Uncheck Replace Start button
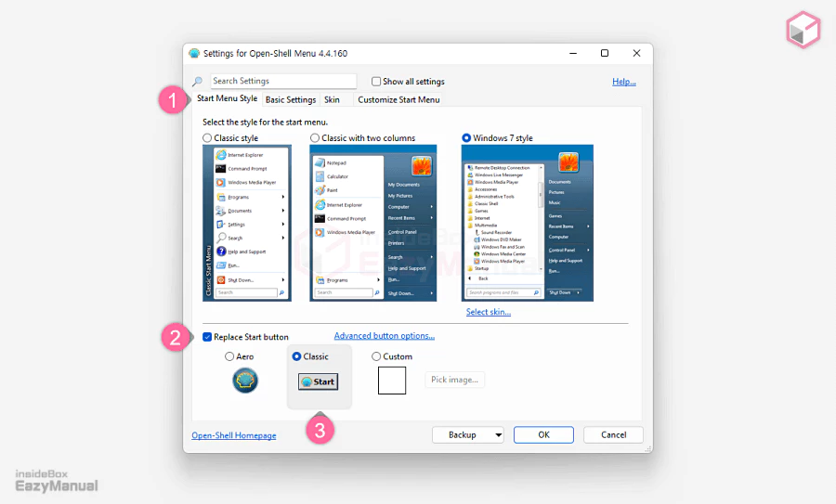 point(207,337)
